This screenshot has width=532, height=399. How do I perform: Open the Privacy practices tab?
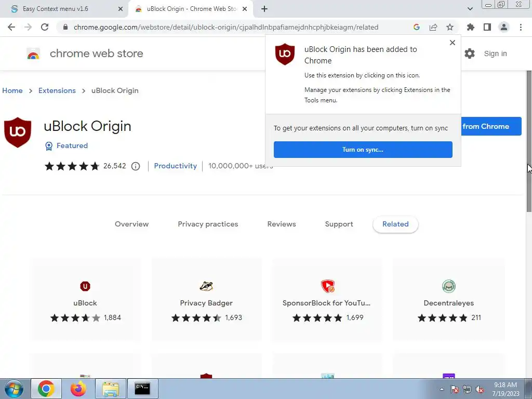tap(208, 224)
